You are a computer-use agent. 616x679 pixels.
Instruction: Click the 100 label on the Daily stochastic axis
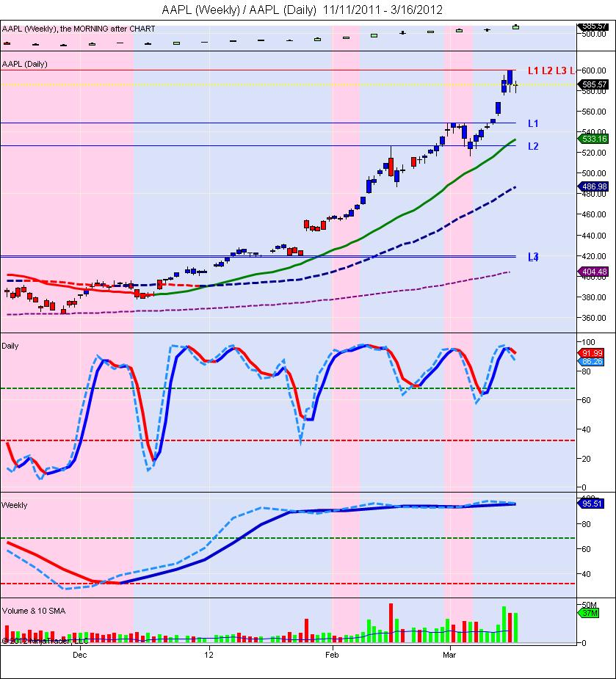[x=589, y=342]
